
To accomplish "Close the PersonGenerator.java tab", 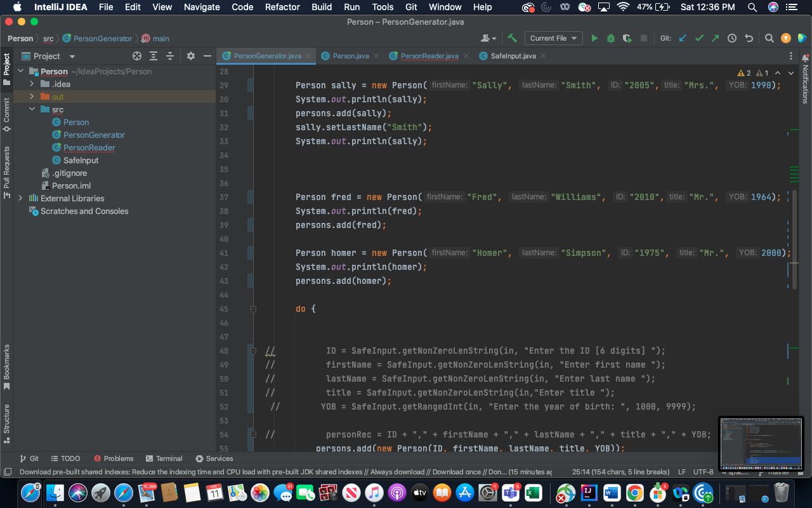I will point(309,56).
